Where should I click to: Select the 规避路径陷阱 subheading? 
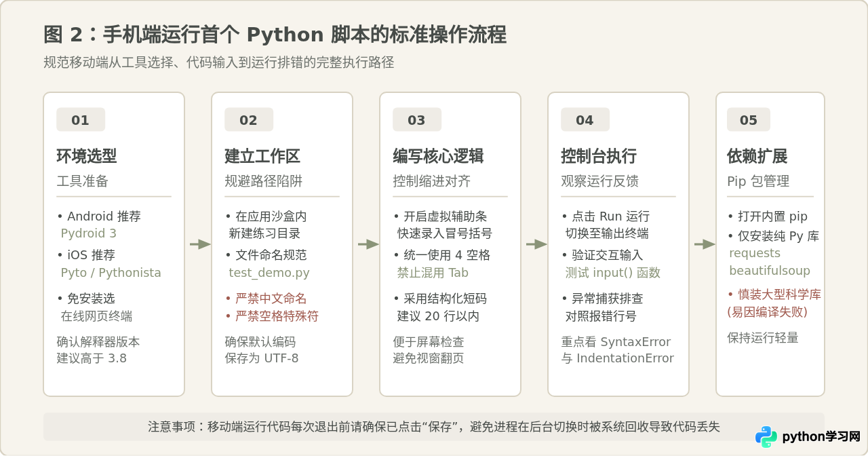tap(264, 182)
